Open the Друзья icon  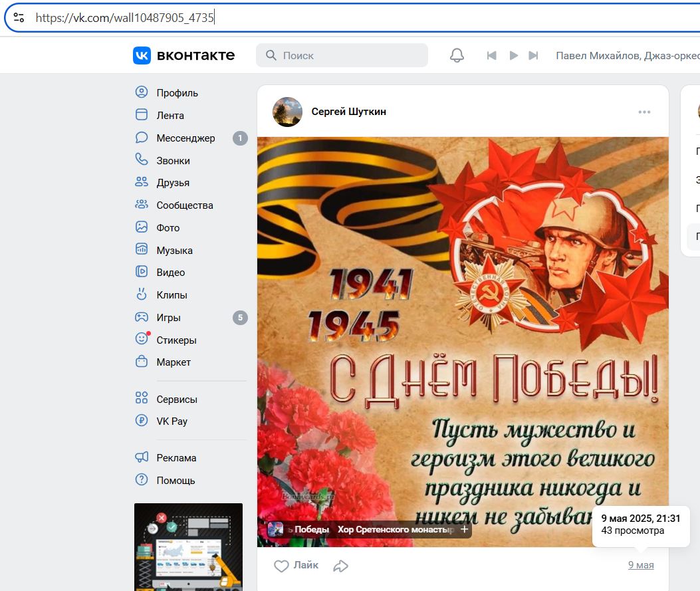click(142, 182)
